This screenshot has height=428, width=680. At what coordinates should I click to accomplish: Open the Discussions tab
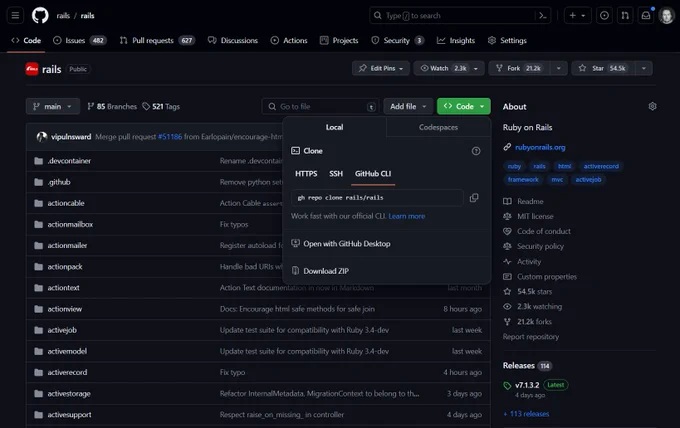(233, 40)
